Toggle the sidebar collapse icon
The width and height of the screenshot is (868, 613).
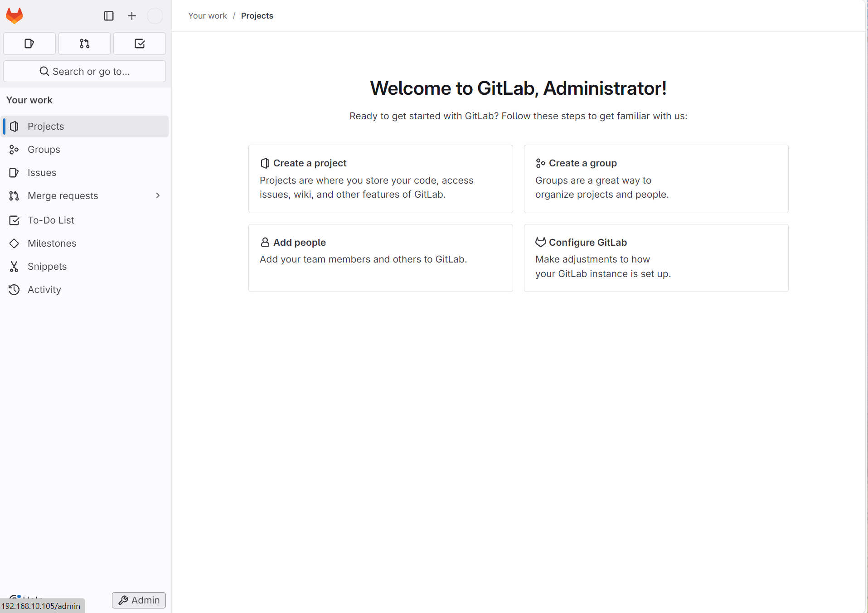[x=109, y=16]
